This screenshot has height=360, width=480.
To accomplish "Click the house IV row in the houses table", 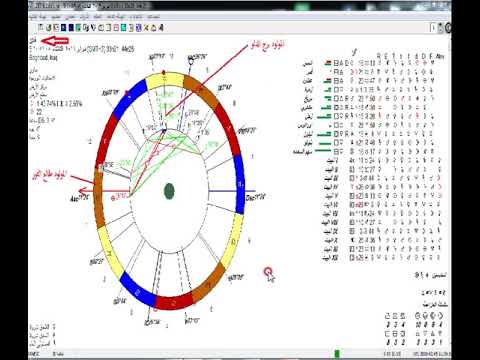I will tap(383, 187).
